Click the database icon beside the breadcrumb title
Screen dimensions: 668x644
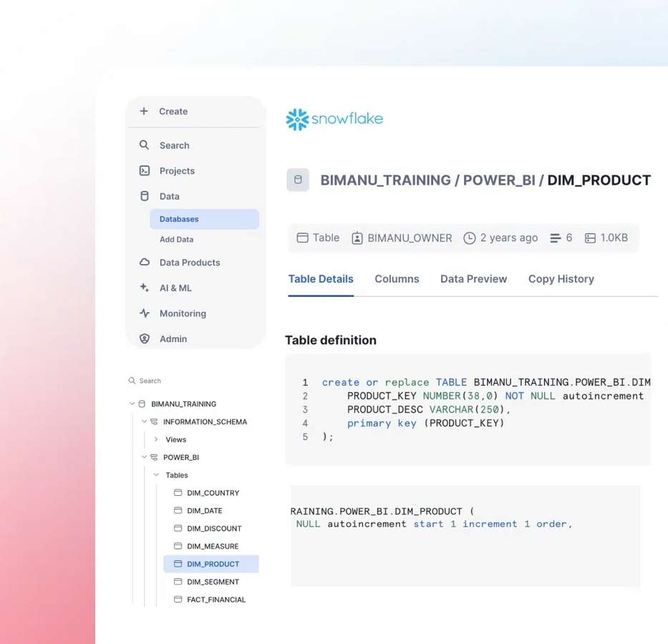coord(298,180)
